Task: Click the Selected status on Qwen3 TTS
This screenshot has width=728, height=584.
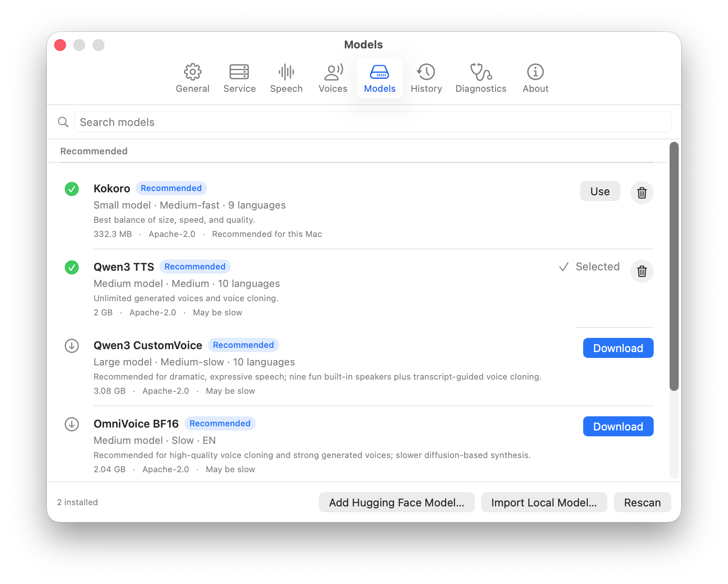Action: click(589, 267)
